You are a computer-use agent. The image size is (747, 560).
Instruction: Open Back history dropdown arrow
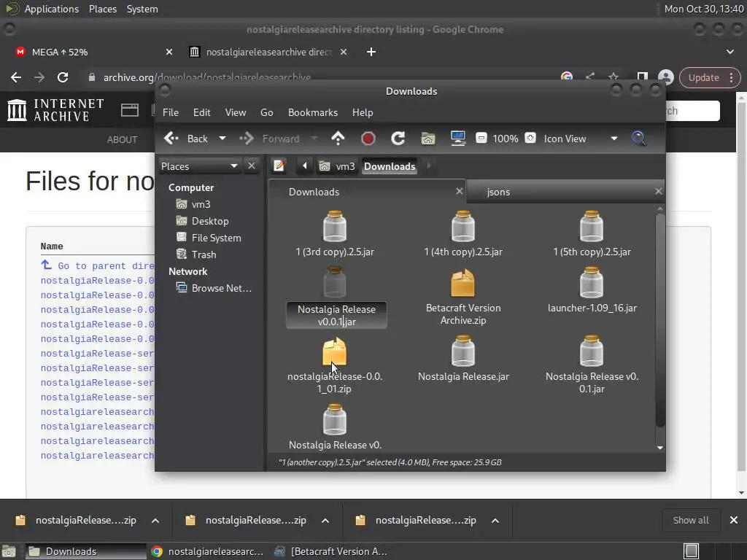[x=222, y=139]
